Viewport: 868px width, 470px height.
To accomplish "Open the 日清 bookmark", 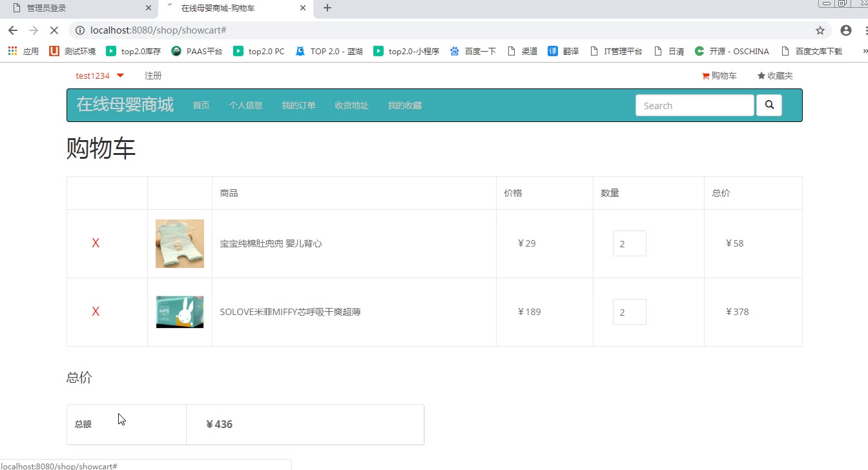I will [x=669, y=51].
